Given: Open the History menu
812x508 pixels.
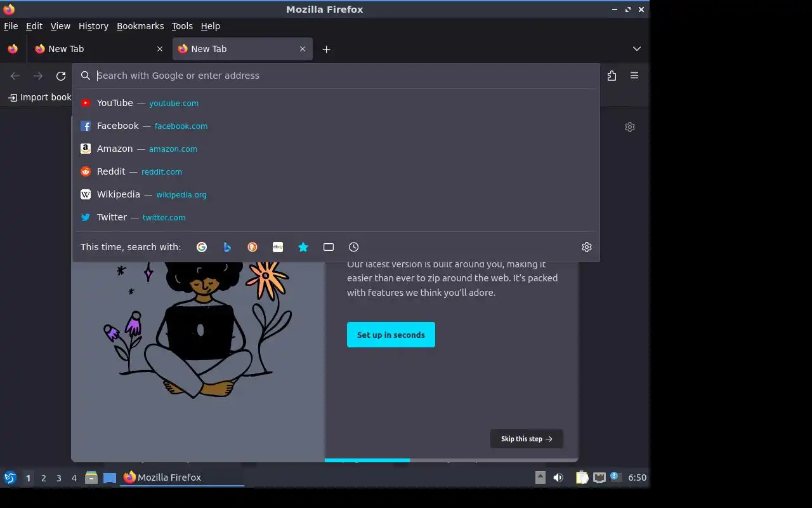Looking at the screenshot, I should [x=93, y=26].
